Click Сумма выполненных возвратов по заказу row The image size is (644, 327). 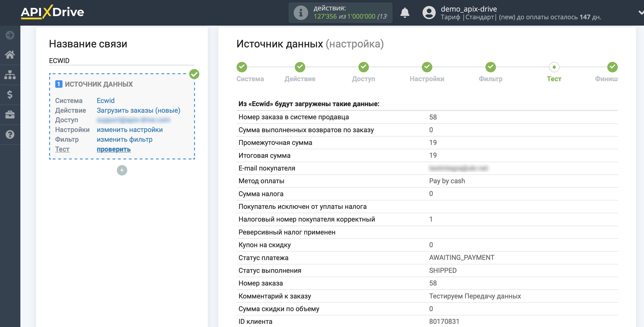(427, 130)
